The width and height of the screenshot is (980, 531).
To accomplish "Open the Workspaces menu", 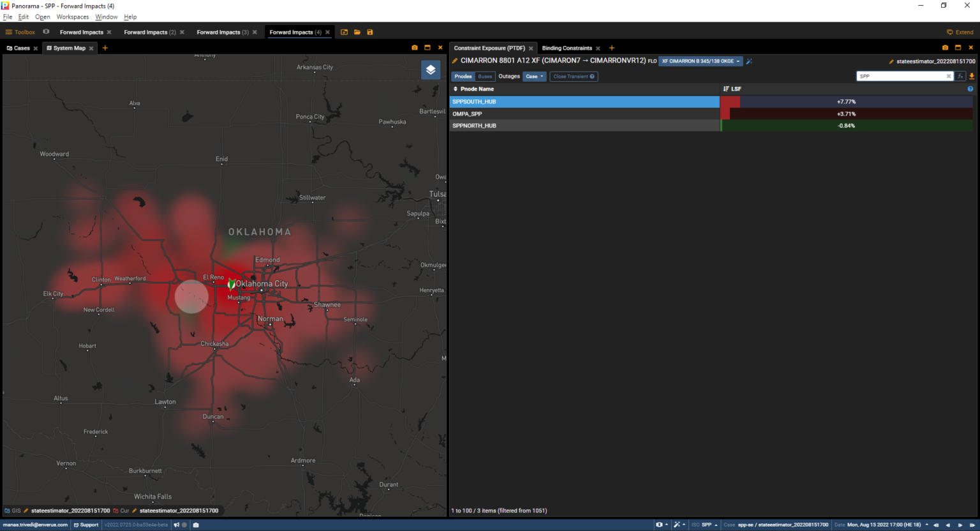I will tap(72, 17).
